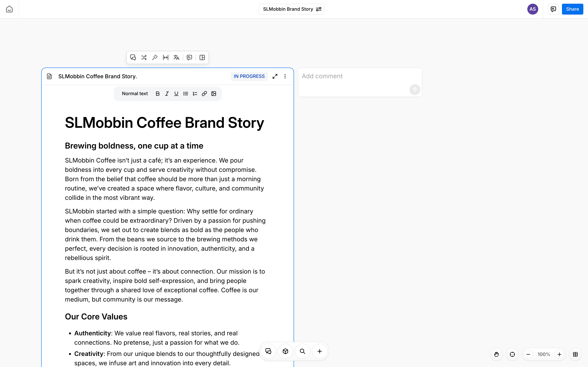588x367 pixels.
Task: Click the zoom in plus button
Action: tap(559, 354)
